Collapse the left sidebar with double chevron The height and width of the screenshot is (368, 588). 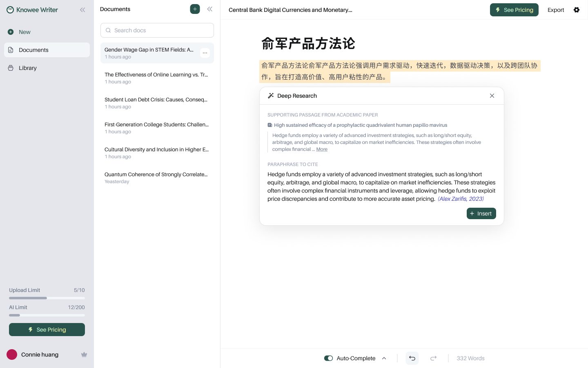coord(82,10)
